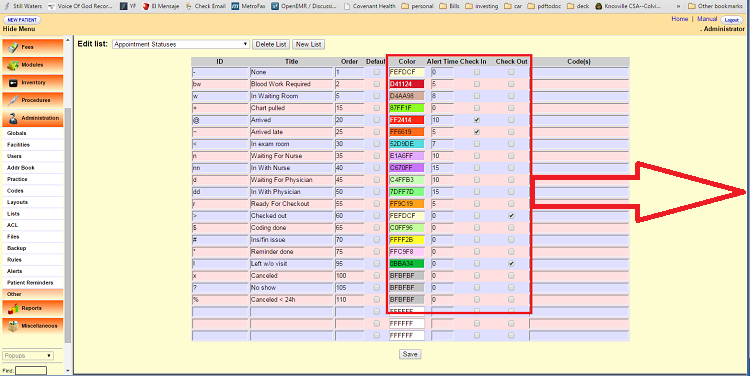Open the investing bookmarks folder
The image size is (750, 376).
482,6
